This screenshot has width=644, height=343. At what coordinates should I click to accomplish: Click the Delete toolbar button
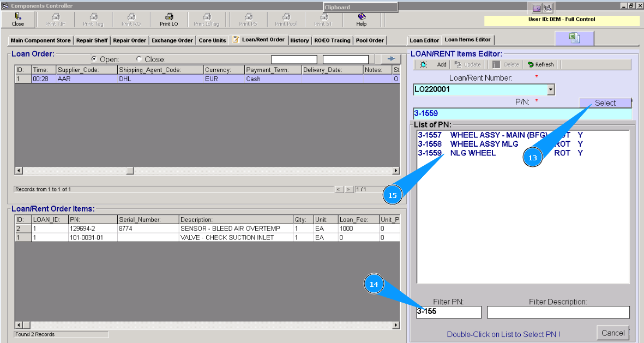506,64
